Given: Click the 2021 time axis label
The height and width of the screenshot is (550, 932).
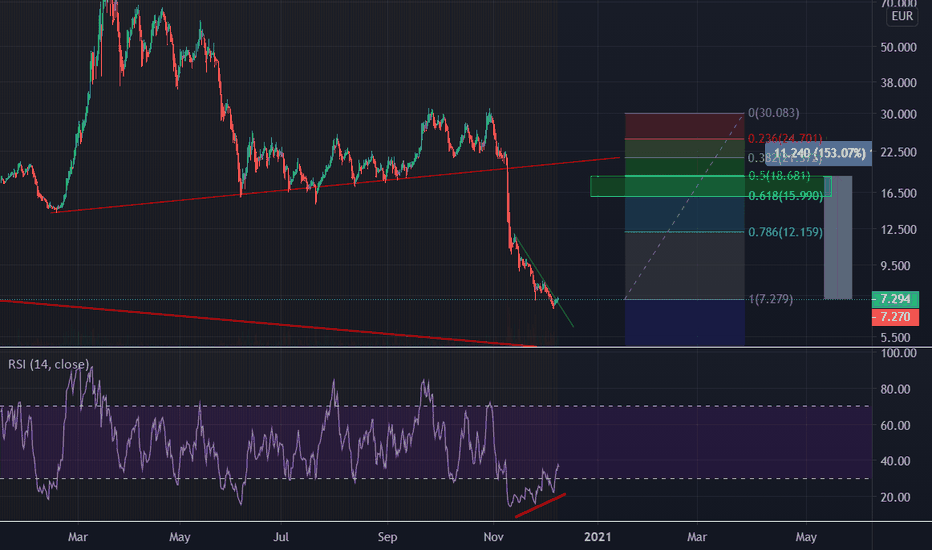Looking at the screenshot, I should click(x=597, y=537).
